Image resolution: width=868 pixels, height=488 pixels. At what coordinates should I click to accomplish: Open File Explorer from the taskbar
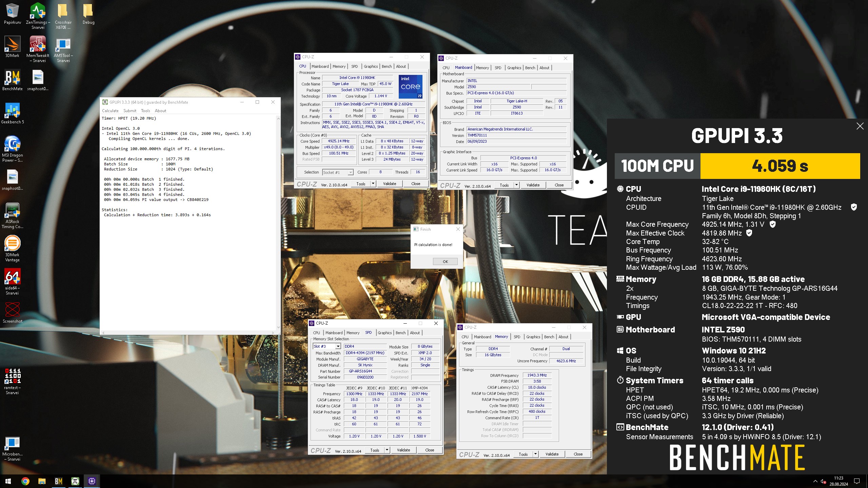coord(42,481)
